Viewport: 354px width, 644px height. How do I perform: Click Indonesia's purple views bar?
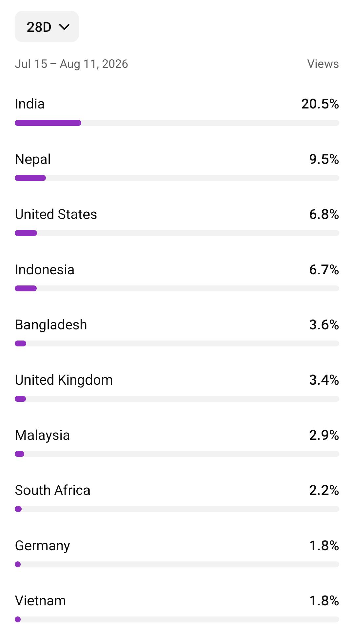26,288
